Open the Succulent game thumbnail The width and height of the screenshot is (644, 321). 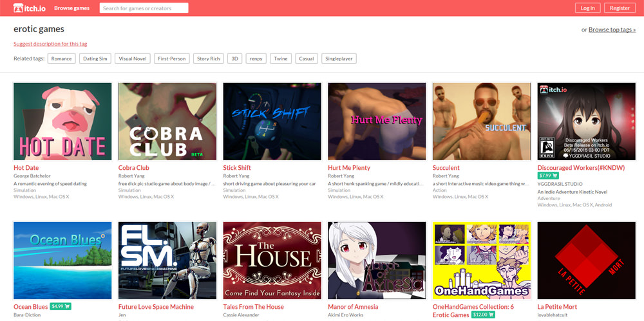482,122
